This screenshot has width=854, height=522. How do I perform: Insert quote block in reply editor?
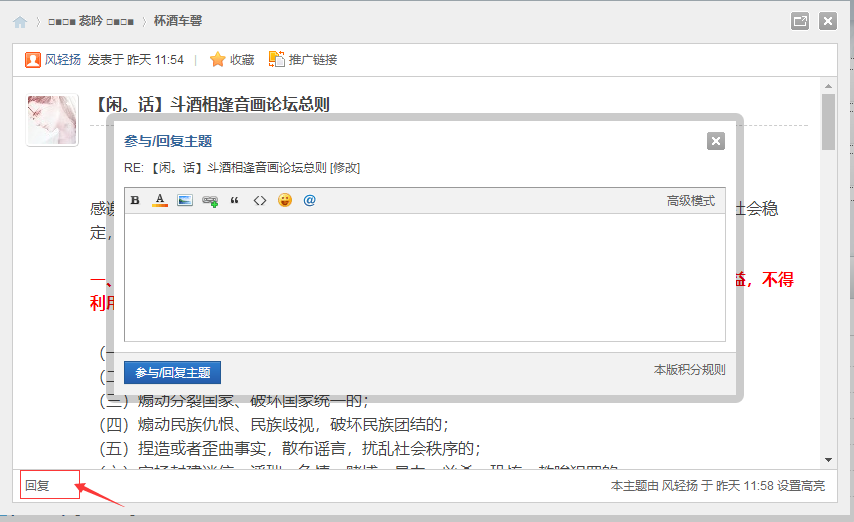235,201
